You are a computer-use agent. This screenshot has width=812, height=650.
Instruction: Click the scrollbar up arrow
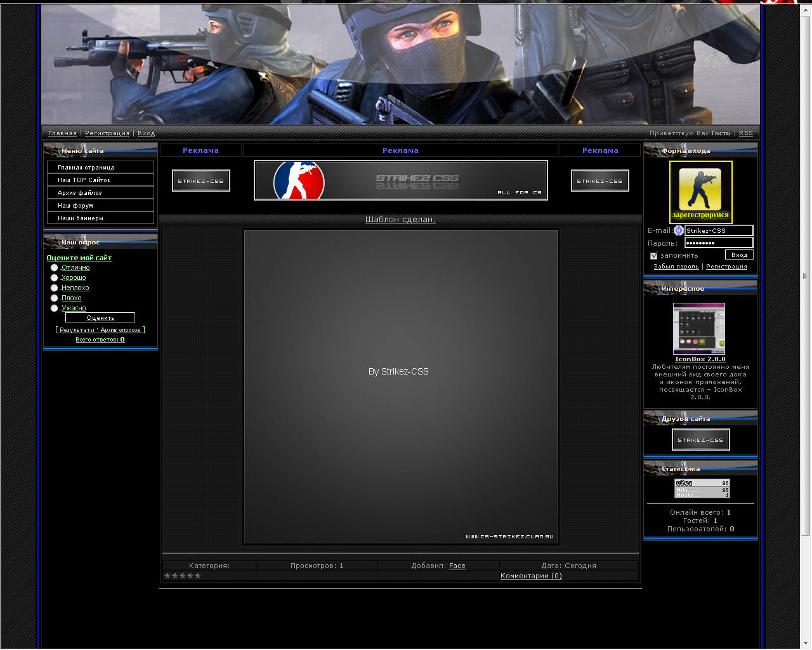(806, 9)
